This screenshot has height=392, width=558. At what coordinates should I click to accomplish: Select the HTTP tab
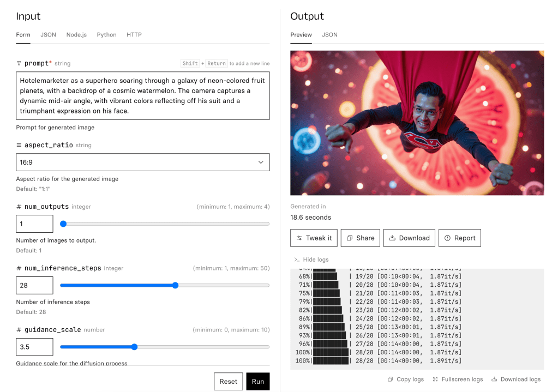point(134,35)
